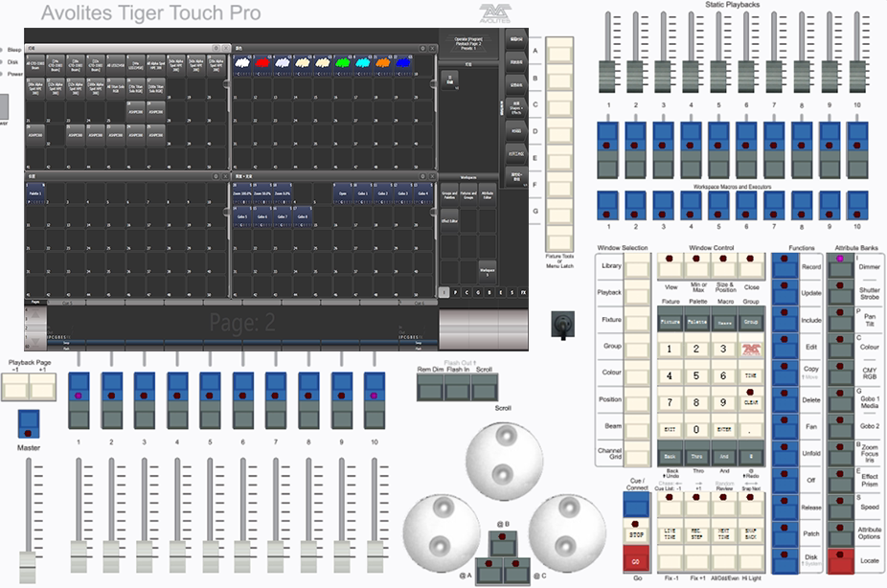Open gear settings of the Gobo palettes window
Viewport: 887px width, 588px height.
[422, 176]
